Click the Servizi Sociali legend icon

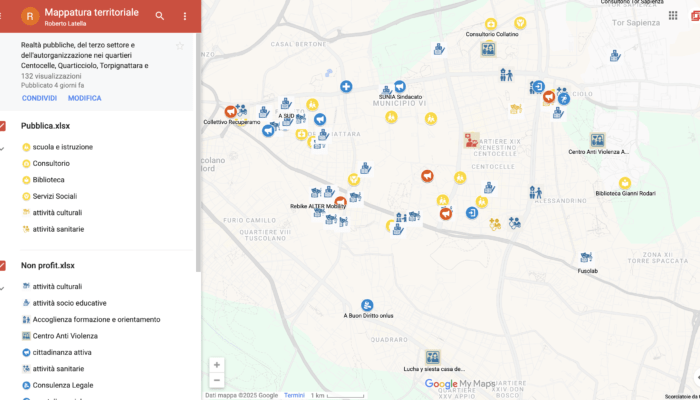tap(26, 196)
